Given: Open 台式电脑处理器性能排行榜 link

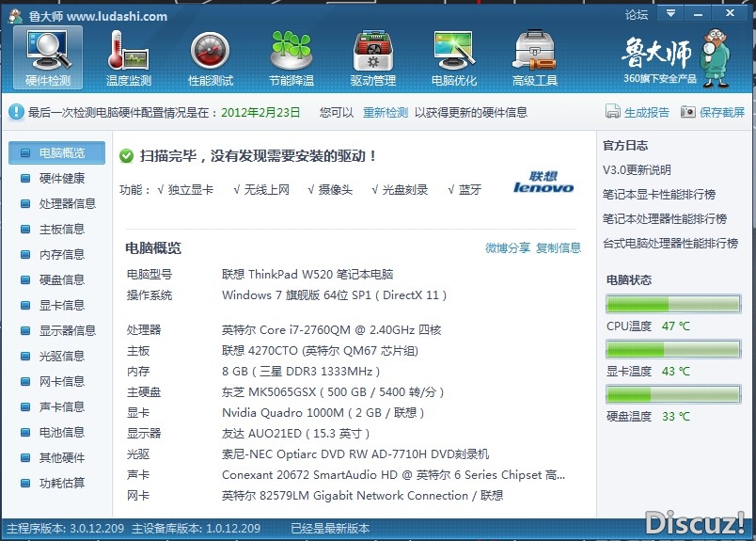Looking at the screenshot, I should coord(670,244).
